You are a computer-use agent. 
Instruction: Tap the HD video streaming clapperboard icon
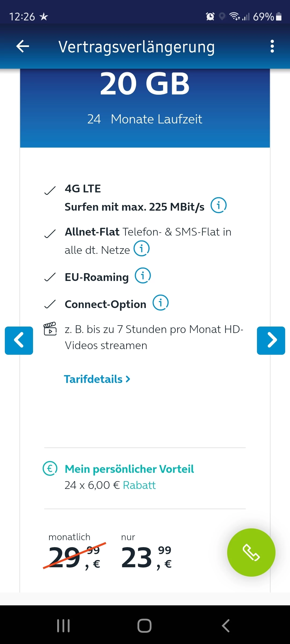click(x=50, y=329)
